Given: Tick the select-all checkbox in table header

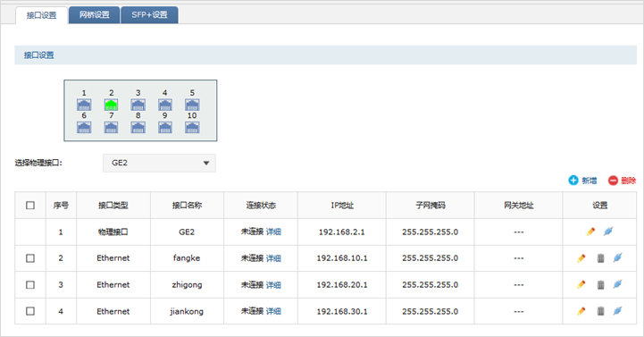Looking at the screenshot, I should pos(30,205).
